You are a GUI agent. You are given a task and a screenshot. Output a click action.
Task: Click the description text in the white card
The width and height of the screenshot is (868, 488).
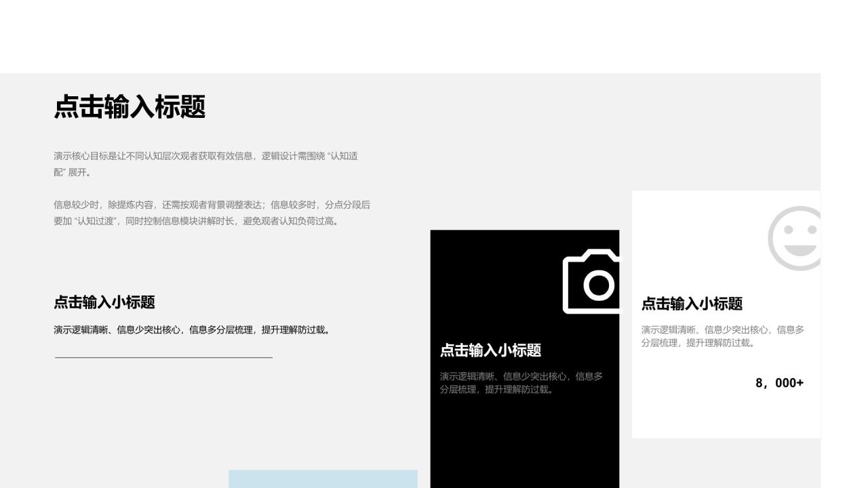point(722,336)
